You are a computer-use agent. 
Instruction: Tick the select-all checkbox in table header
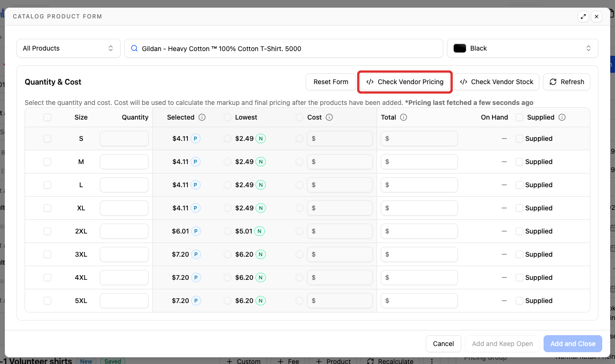pos(47,117)
